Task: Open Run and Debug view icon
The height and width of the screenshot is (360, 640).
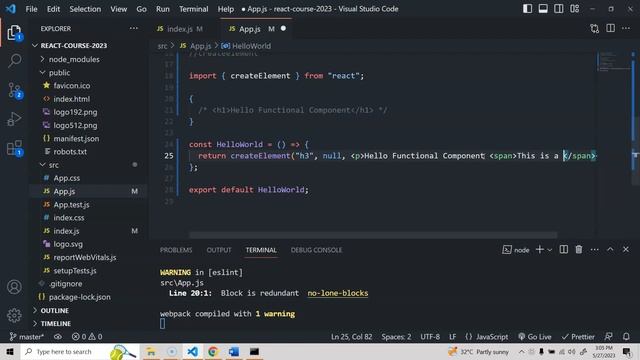Action: click(x=14, y=119)
